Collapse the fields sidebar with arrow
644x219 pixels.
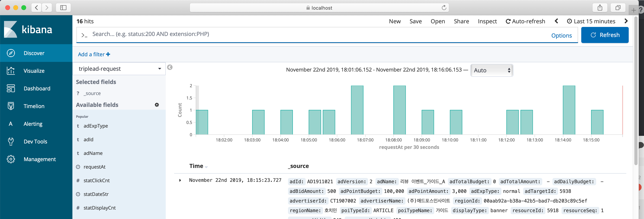[170, 68]
